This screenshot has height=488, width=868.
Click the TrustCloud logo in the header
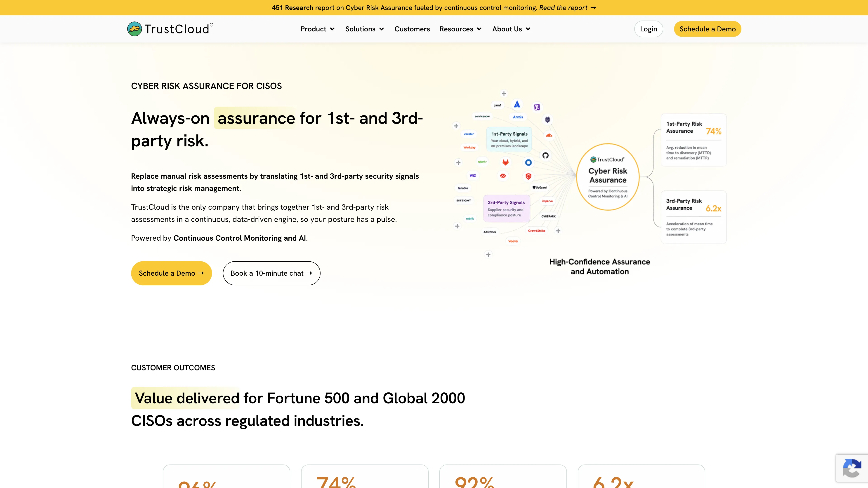(x=170, y=29)
